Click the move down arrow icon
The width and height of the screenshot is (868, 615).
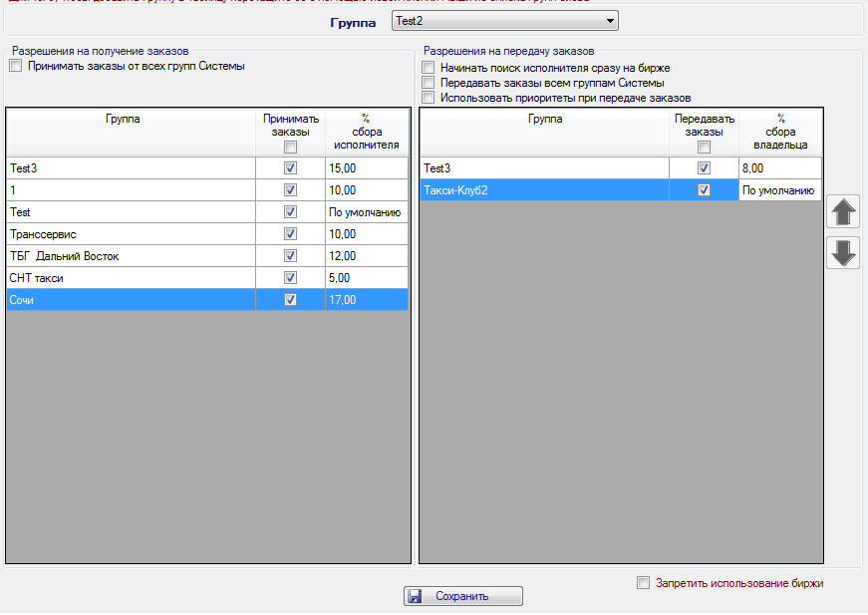pyautogui.click(x=844, y=253)
